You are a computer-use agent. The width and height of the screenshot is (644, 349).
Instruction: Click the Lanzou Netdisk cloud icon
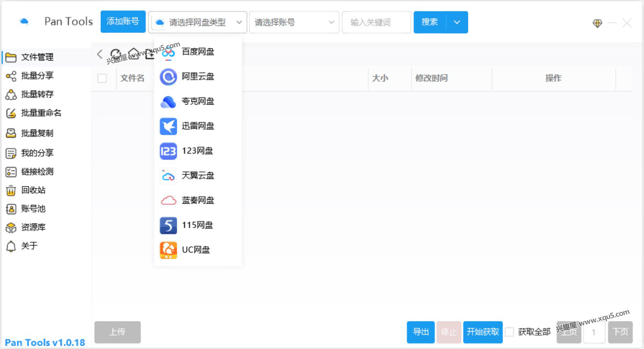[168, 200]
